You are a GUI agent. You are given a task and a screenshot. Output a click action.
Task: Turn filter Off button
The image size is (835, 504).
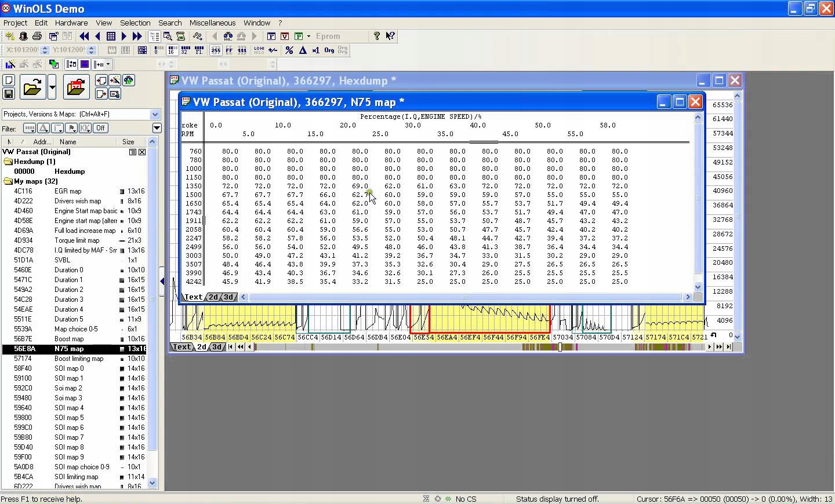(x=100, y=128)
